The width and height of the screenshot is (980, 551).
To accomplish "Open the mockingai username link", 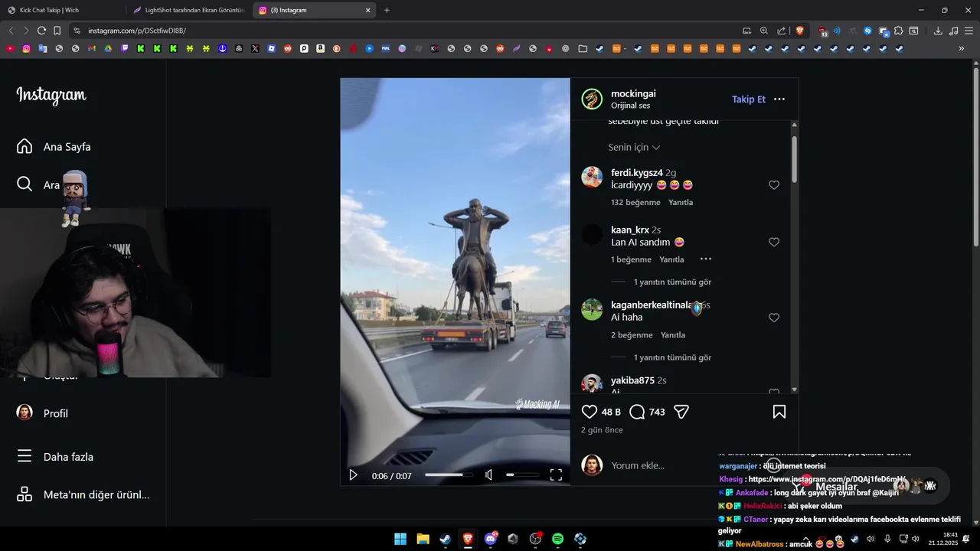I will pyautogui.click(x=633, y=93).
